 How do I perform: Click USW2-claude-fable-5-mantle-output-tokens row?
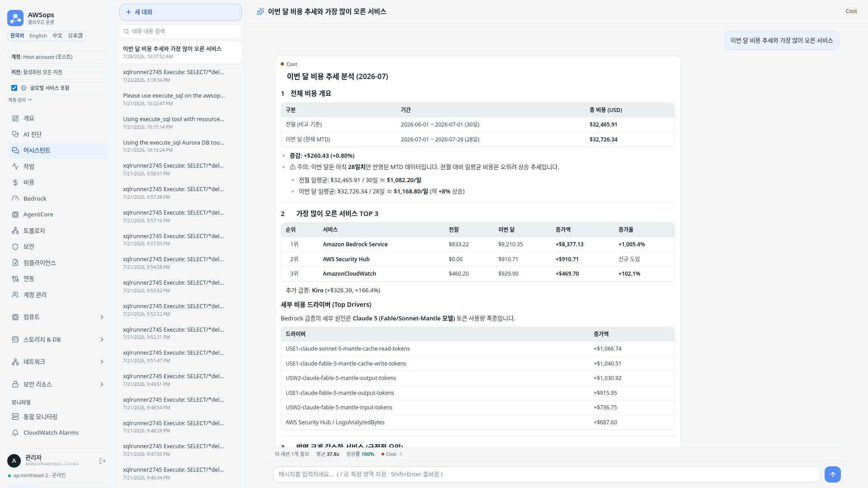[x=477, y=378]
